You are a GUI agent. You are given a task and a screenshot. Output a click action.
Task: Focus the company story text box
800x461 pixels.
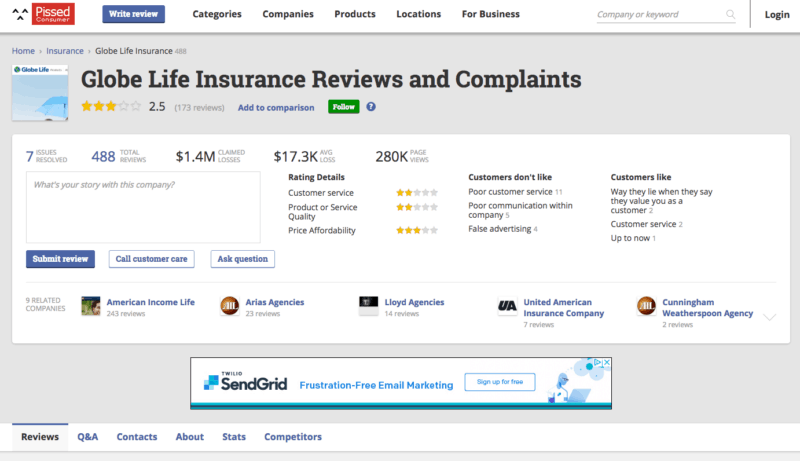pos(143,206)
